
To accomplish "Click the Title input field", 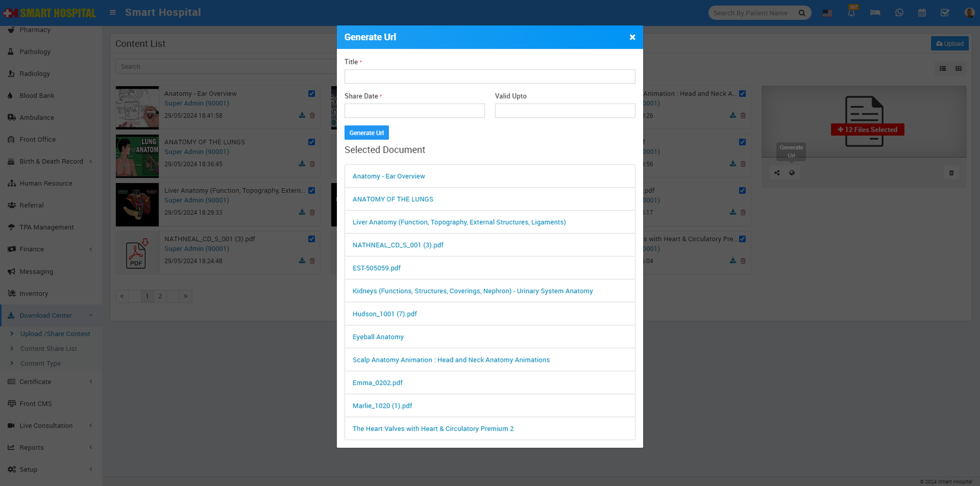I will click(489, 77).
